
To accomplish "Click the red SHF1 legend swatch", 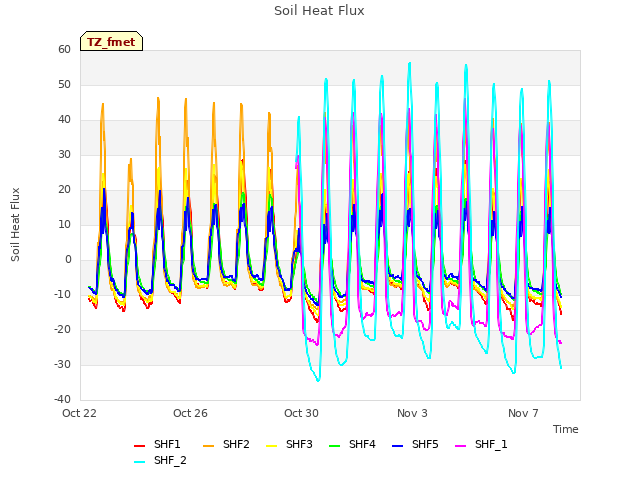I will [140, 446].
